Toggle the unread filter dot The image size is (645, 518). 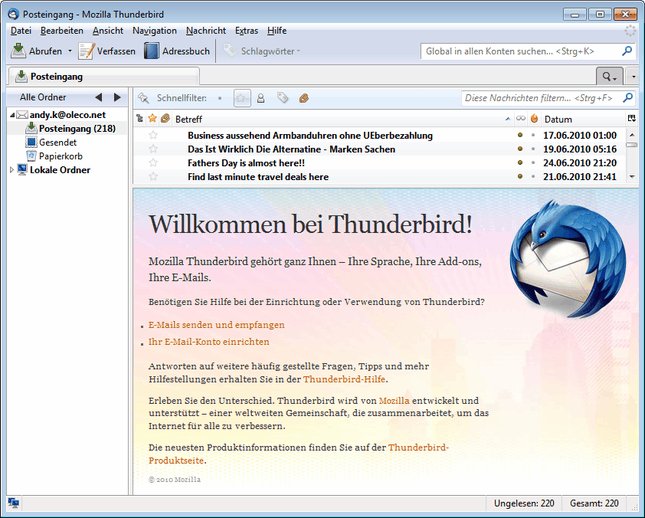point(220,98)
